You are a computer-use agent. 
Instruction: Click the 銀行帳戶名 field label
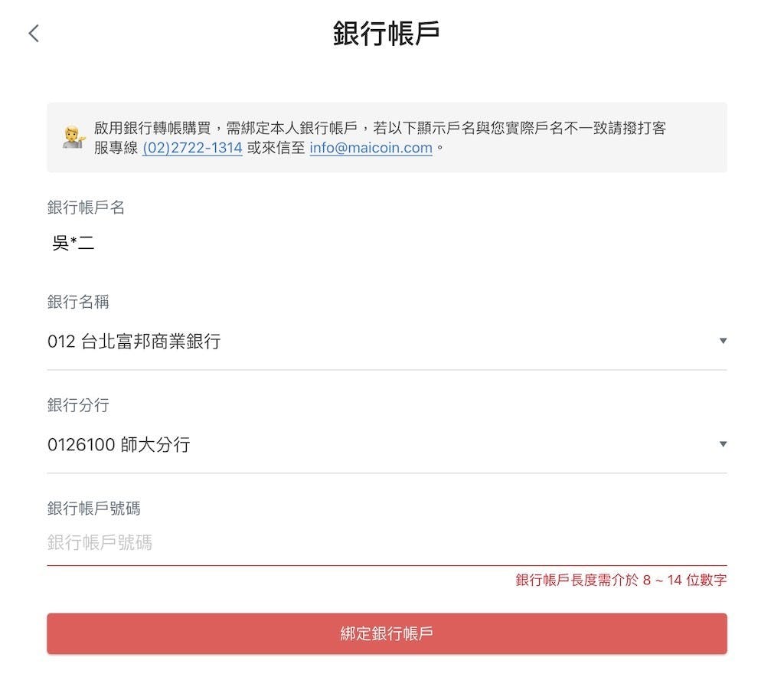pos(86,208)
